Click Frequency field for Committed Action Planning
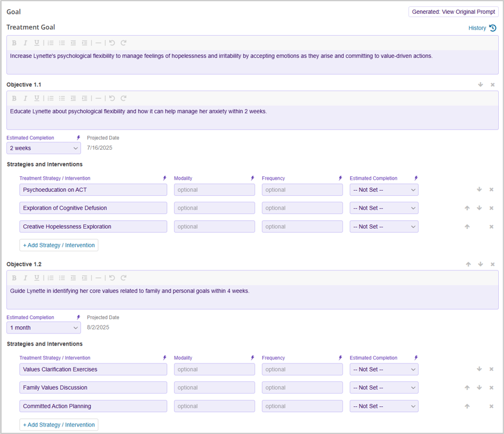This screenshot has height=434, width=504. pos(302,406)
